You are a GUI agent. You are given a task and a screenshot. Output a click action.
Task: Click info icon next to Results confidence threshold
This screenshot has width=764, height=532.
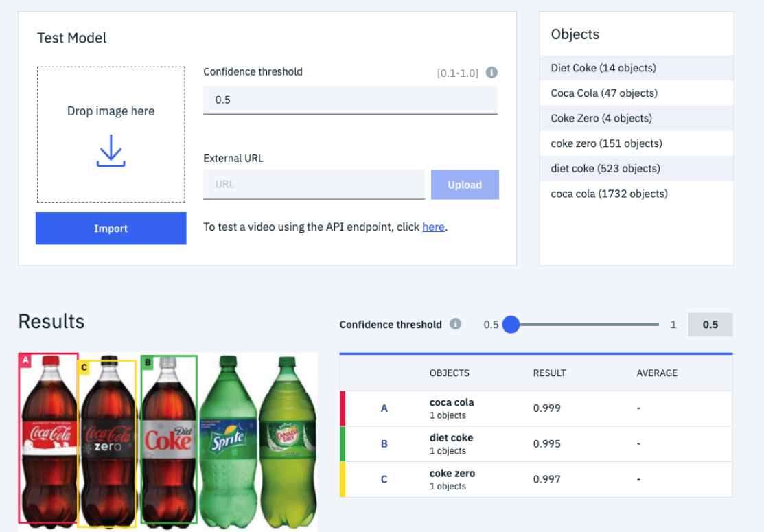click(455, 324)
